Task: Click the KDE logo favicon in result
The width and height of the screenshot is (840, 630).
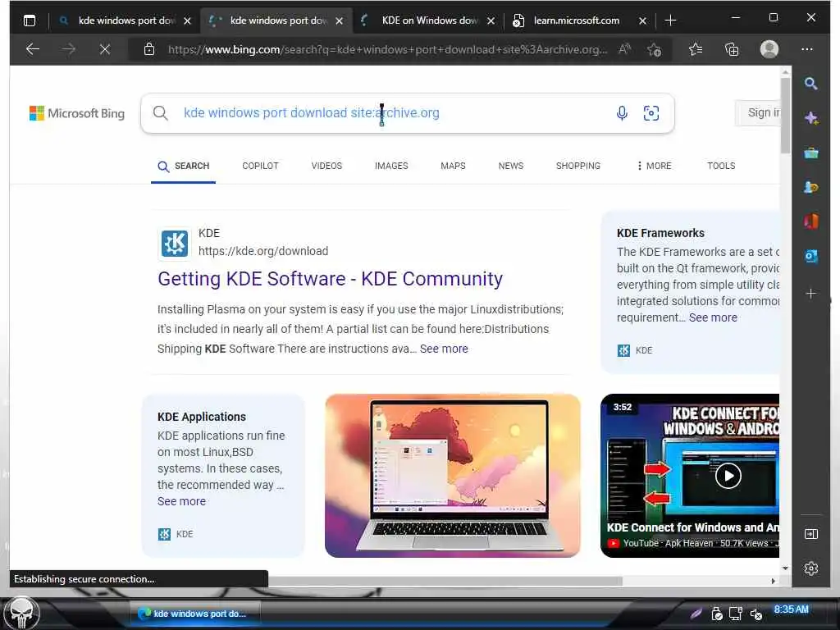Action: click(x=175, y=244)
